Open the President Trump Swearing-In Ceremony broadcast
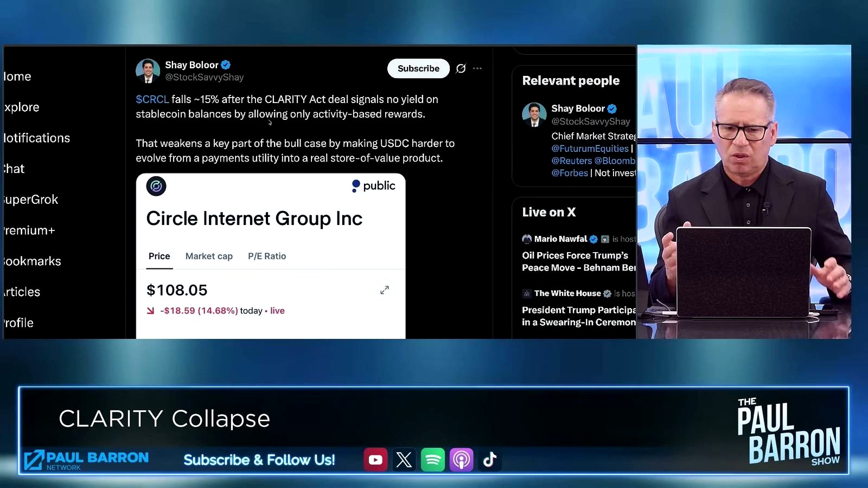Screen dimensions: 868x488 579,316
